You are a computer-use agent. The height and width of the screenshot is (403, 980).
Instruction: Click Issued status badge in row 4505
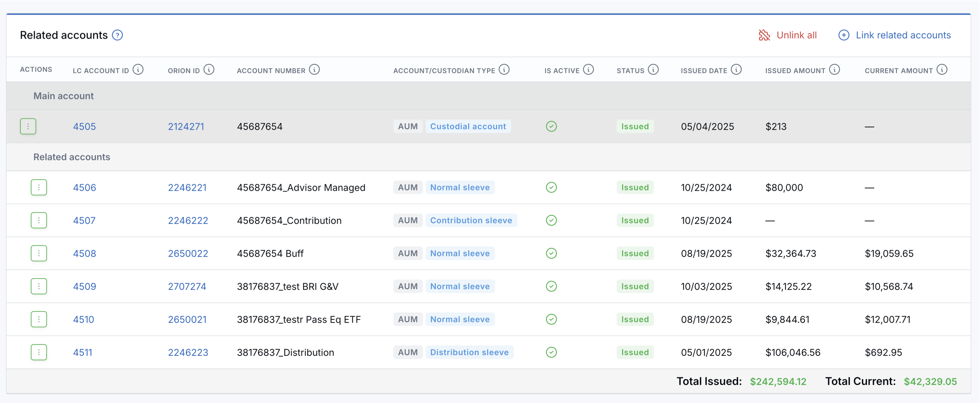point(635,126)
